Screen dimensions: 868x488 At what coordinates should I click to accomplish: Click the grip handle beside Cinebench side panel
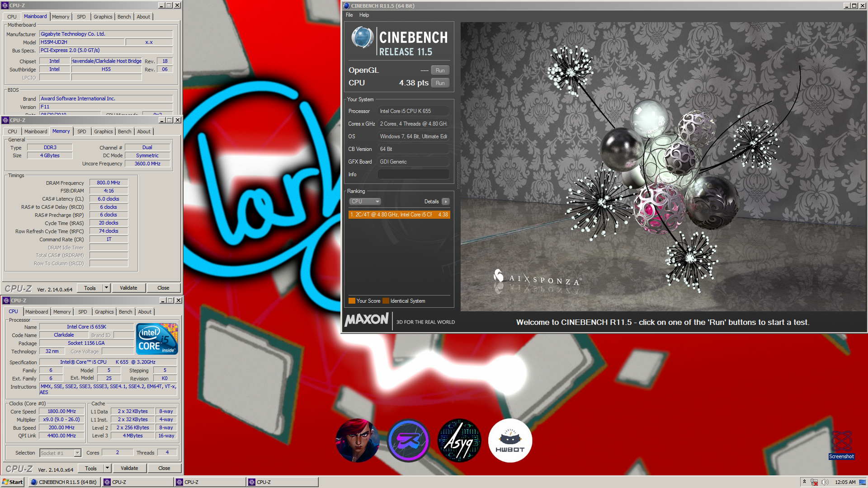click(458, 176)
